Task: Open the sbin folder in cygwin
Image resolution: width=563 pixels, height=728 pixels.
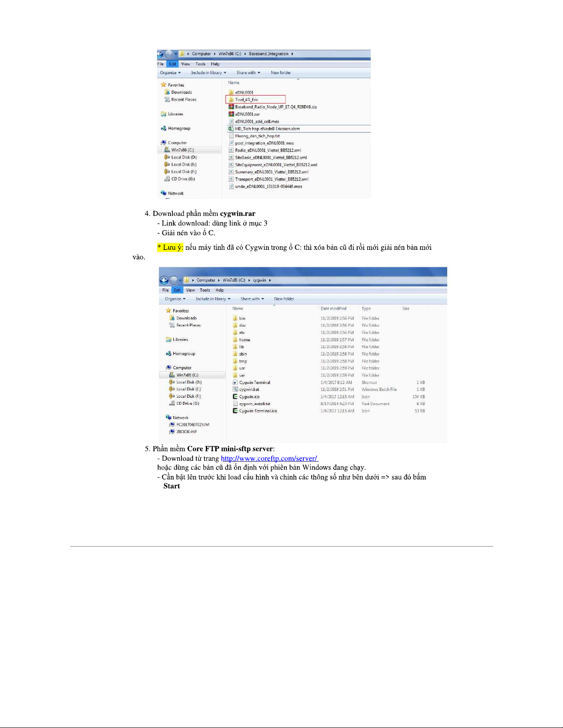Action: [243, 354]
